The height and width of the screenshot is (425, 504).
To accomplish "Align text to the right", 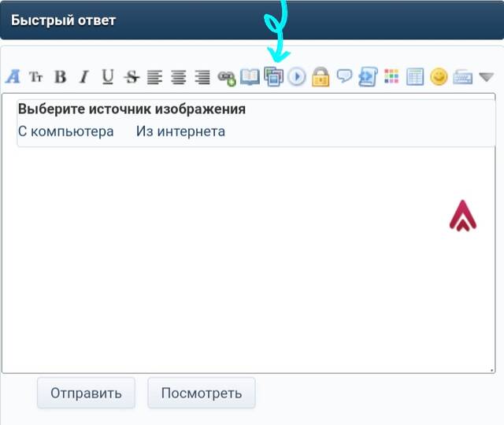I will click(202, 77).
